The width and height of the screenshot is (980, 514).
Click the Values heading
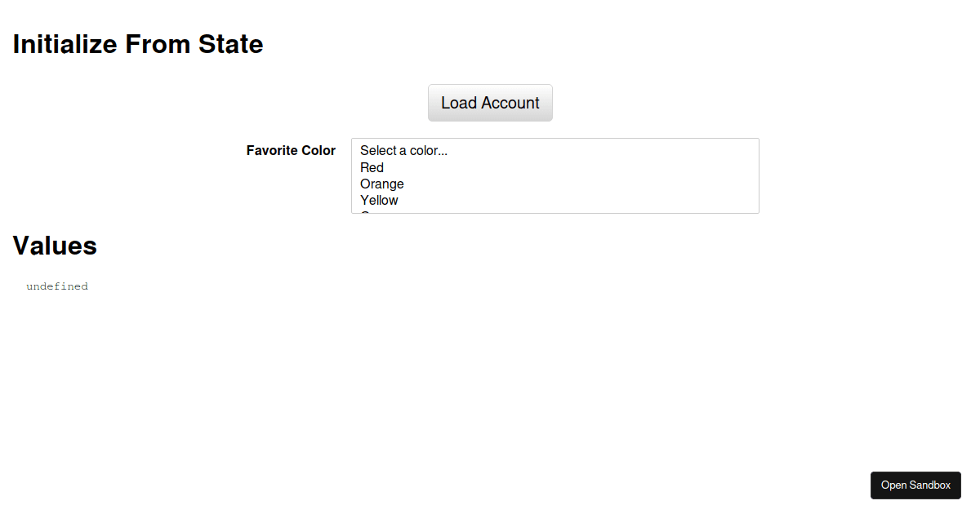click(x=54, y=245)
